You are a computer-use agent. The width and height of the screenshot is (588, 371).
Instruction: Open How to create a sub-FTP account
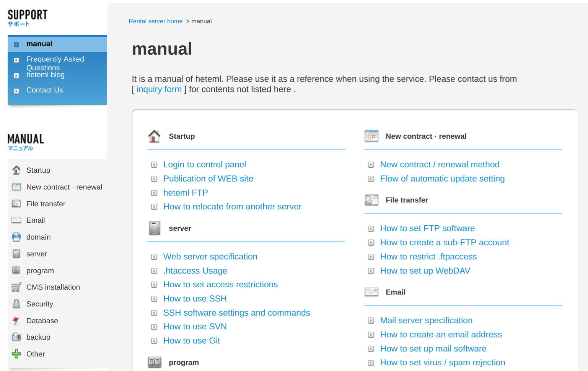click(445, 243)
